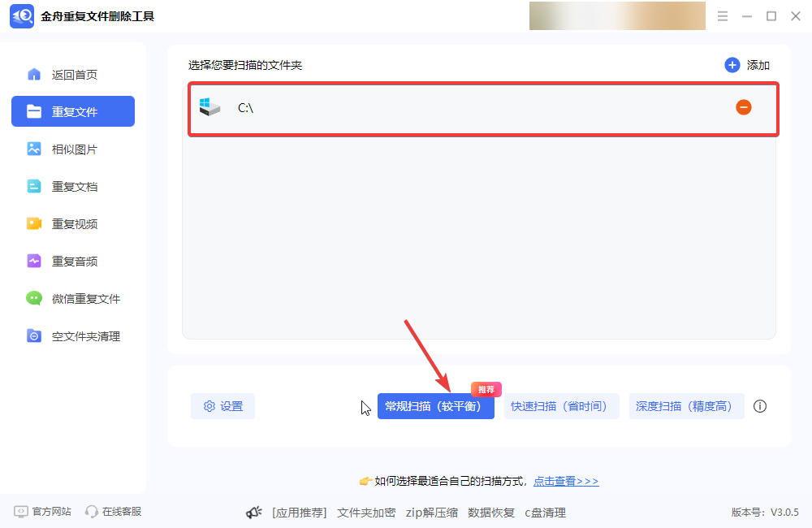812x528 pixels.
Task: Open 设置 settings button
Action: click(222, 406)
